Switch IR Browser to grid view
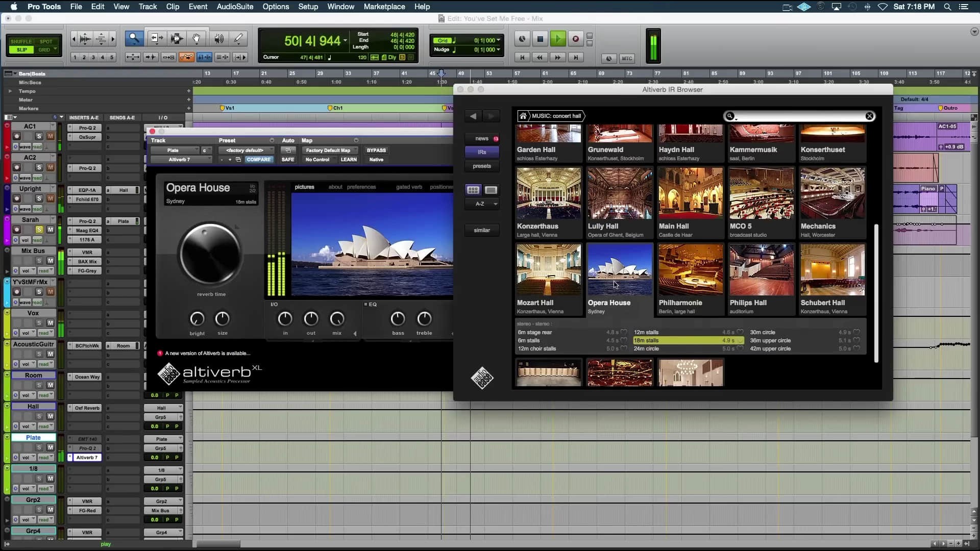 pyautogui.click(x=473, y=190)
